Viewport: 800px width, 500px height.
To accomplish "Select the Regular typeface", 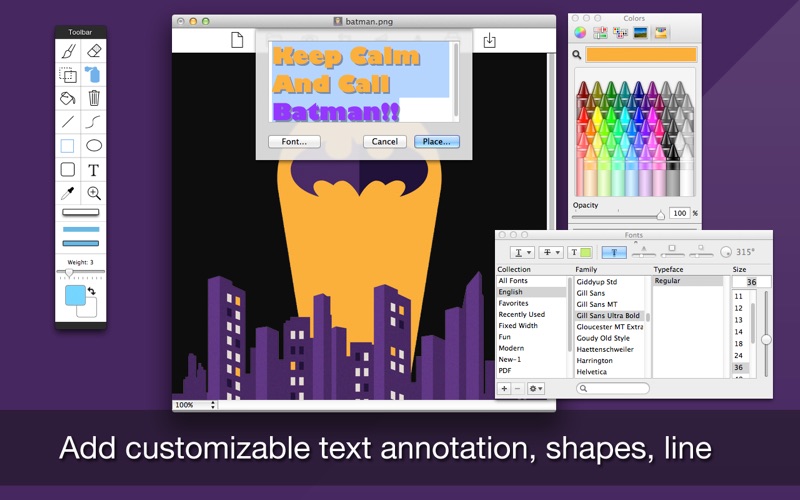I will point(688,281).
